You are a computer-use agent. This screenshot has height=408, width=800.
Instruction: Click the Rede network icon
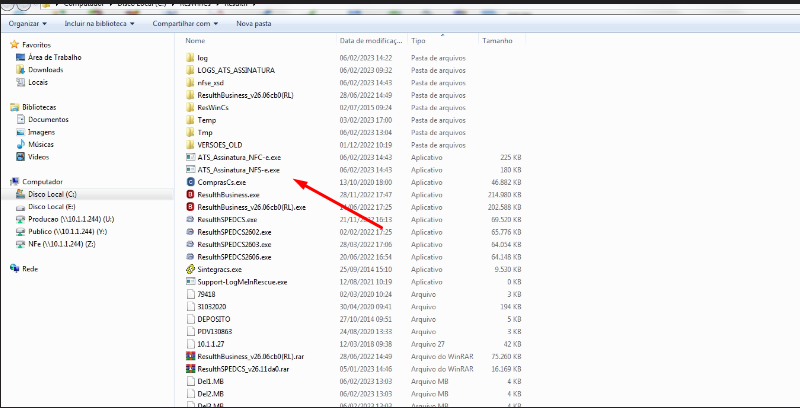14,269
